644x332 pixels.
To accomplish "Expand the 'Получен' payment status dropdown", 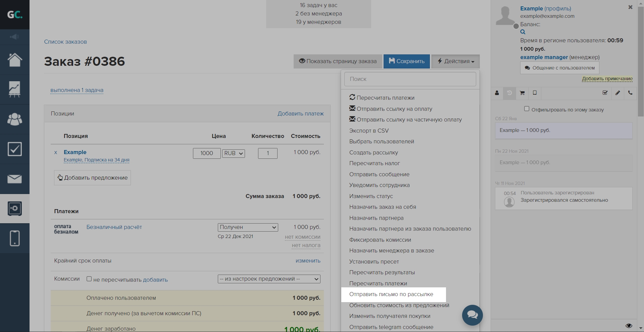I will [248, 227].
